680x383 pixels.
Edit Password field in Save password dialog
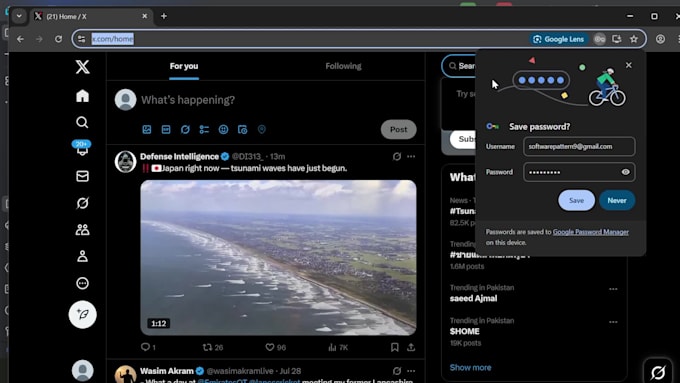click(579, 172)
